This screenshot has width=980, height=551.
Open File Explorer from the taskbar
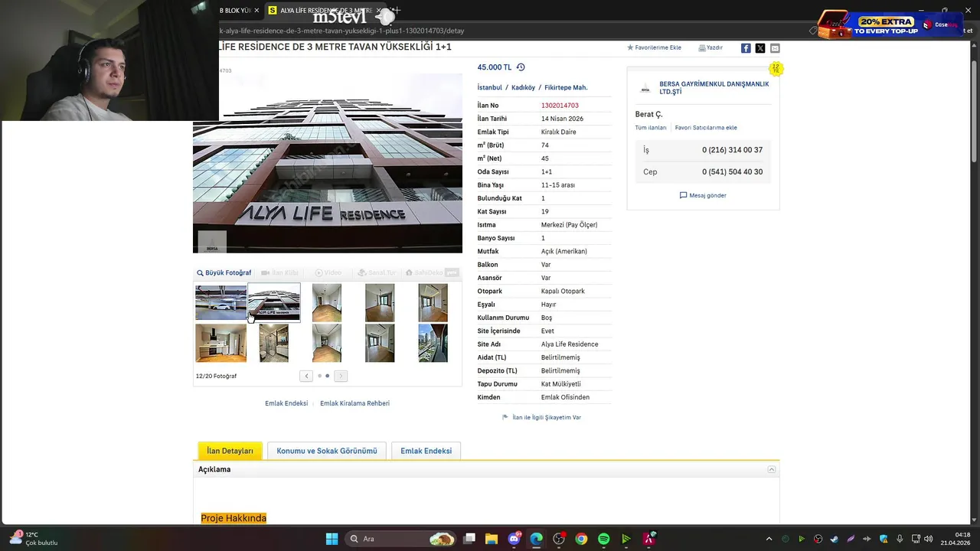click(492, 539)
